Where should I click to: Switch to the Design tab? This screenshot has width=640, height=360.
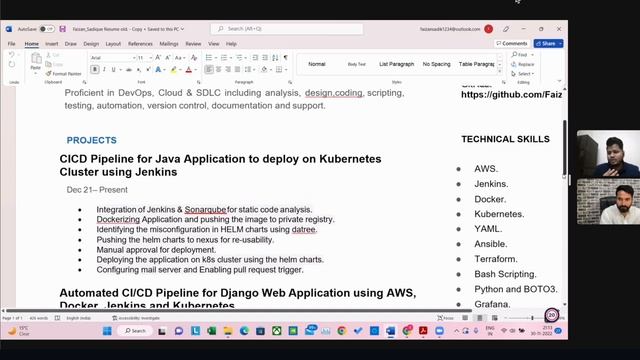[91, 44]
